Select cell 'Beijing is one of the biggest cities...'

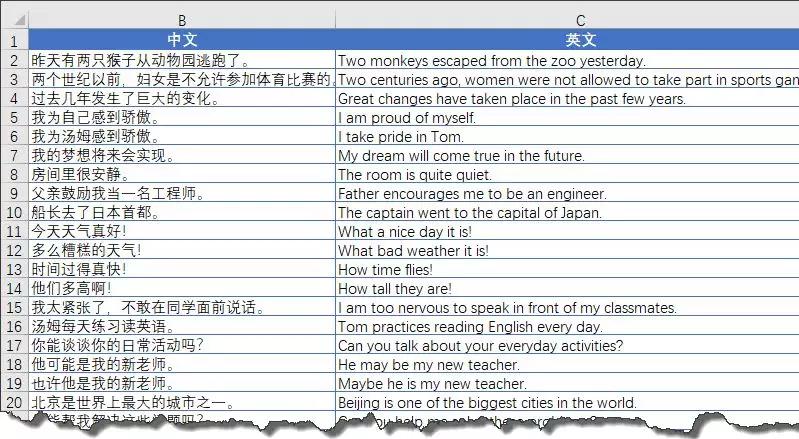567,402
